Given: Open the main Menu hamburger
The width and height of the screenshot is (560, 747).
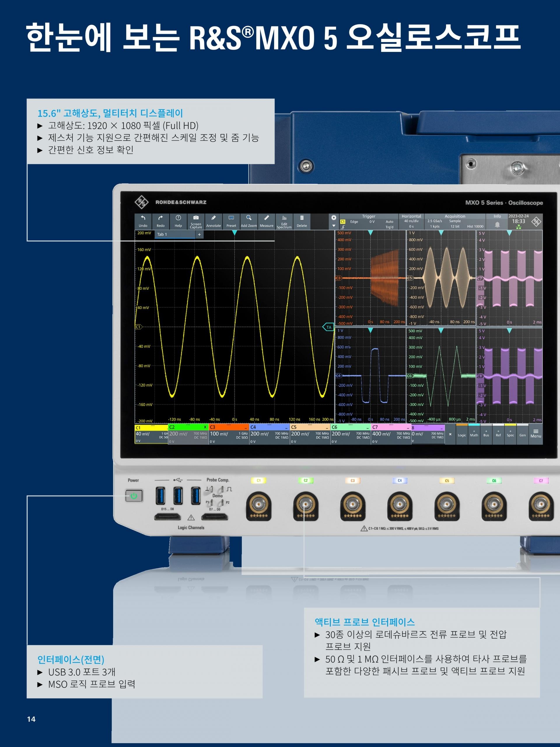Looking at the screenshot, I should tap(536, 434).
